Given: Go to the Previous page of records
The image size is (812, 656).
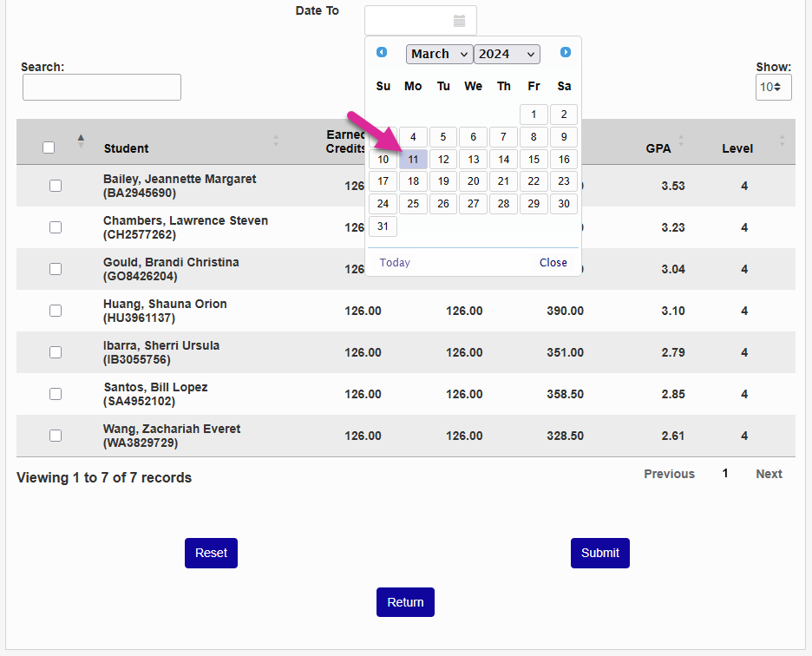Looking at the screenshot, I should (x=669, y=474).
